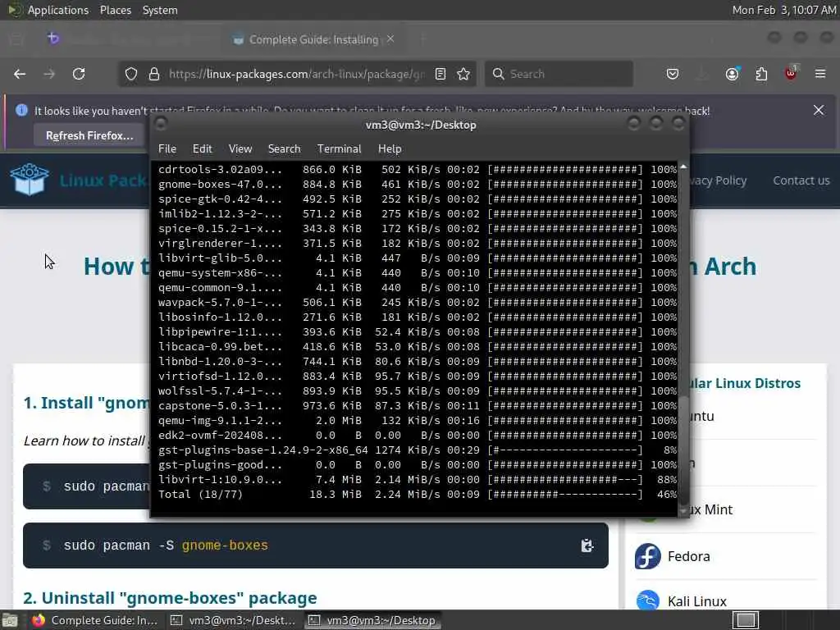
Task: Click the terminal scrollbar up arrow
Action: (x=683, y=167)
